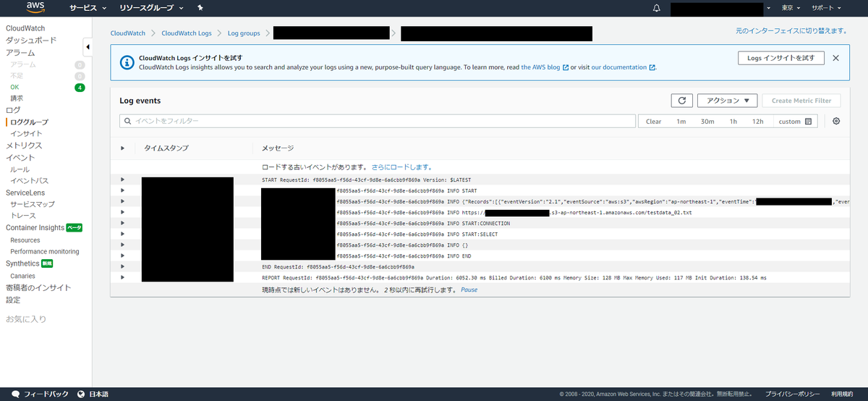This screenshot has height=401, width=868.
Task: Expand all rows via header triangle
Action: (x=122, y=148)
